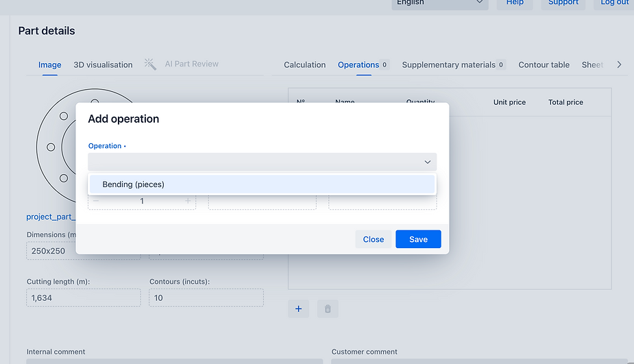Click the Cutting length input field

[83, 298]
